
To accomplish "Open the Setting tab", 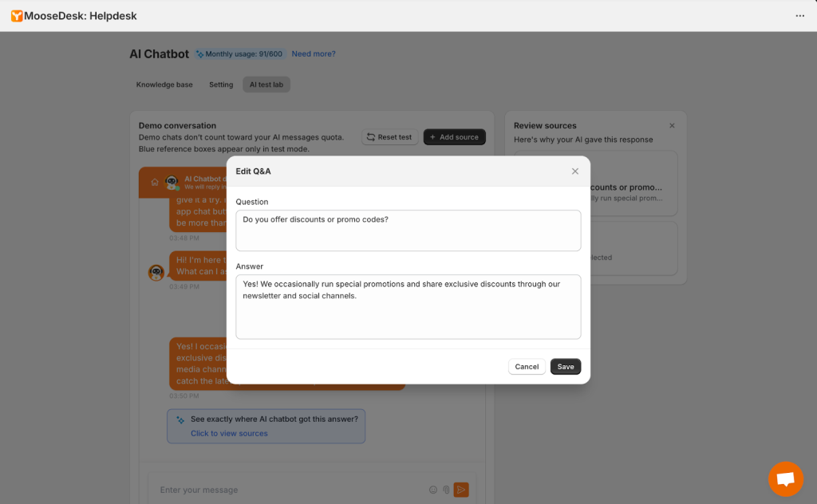I will pyautogui.click(x=221, y=85).
